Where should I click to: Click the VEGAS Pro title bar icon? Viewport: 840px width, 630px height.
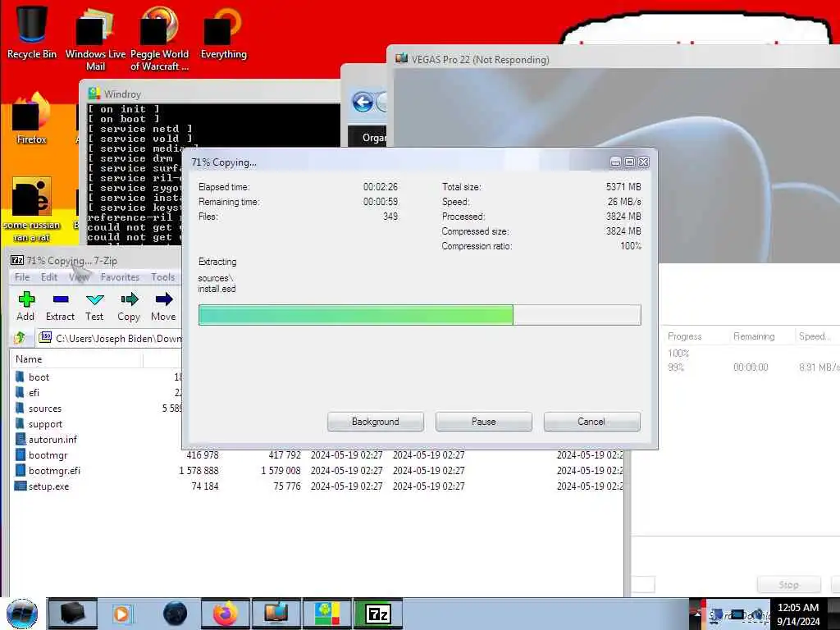click(x=401, y=58)
